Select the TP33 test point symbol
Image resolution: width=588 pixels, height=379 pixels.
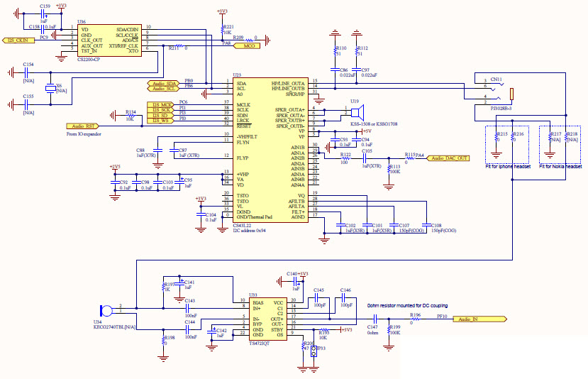click(314, 351)
